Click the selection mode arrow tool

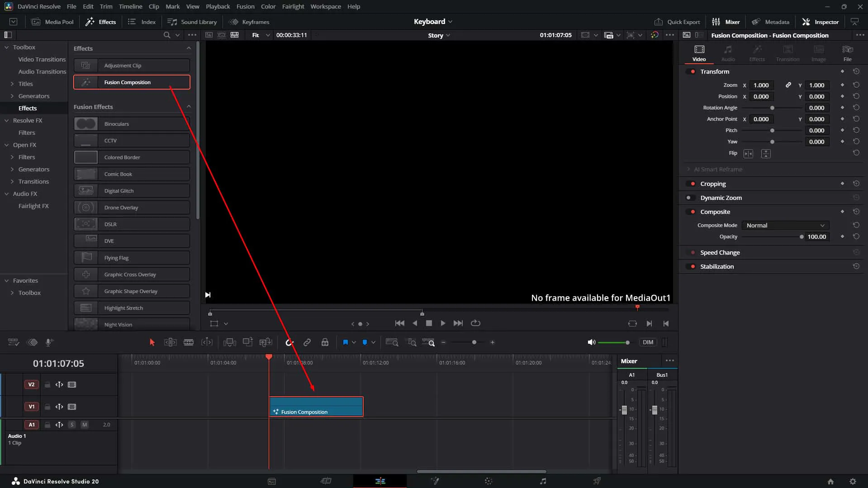152,342
